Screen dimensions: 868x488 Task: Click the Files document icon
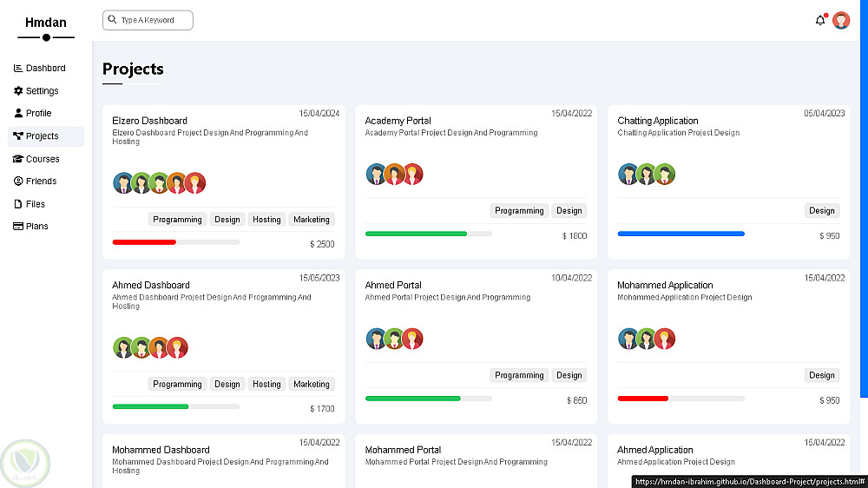(18, 204)
